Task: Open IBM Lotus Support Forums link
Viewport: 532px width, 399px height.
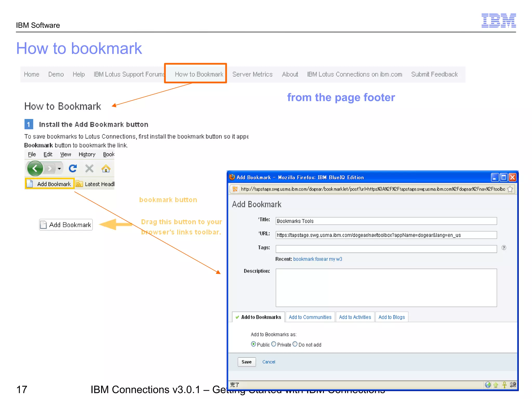Action: [129, 74]
